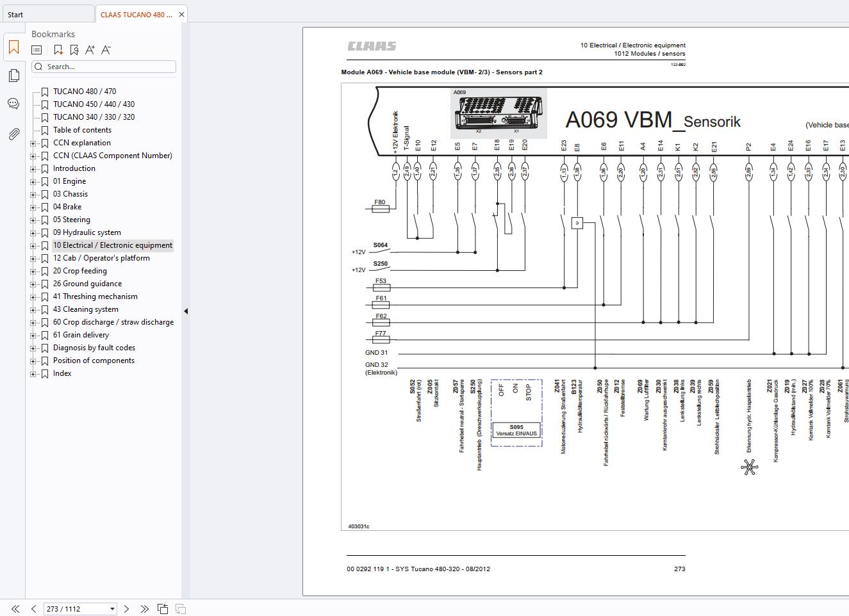Click the Module A069 page heading text

point(441,72)
